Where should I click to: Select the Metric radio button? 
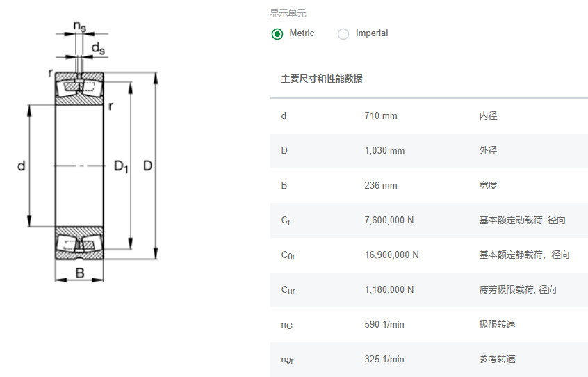(x=277, y=33)
